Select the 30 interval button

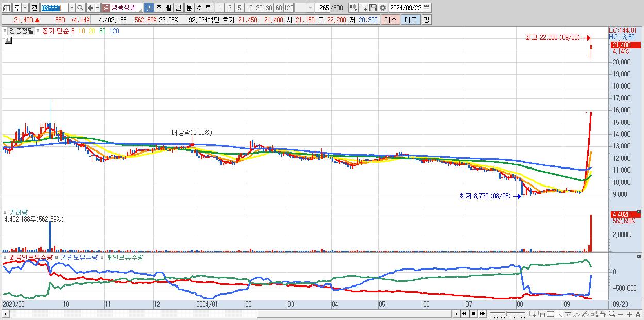tap(269, 8)
